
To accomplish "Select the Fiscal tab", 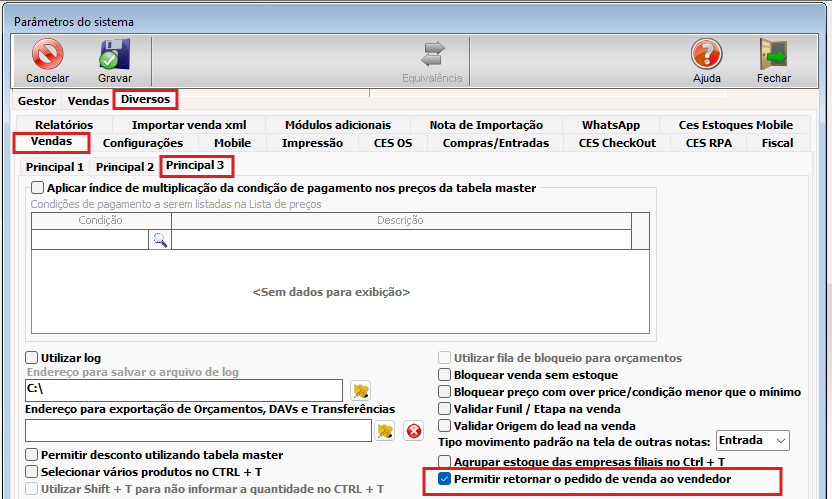I will [777, 143].
